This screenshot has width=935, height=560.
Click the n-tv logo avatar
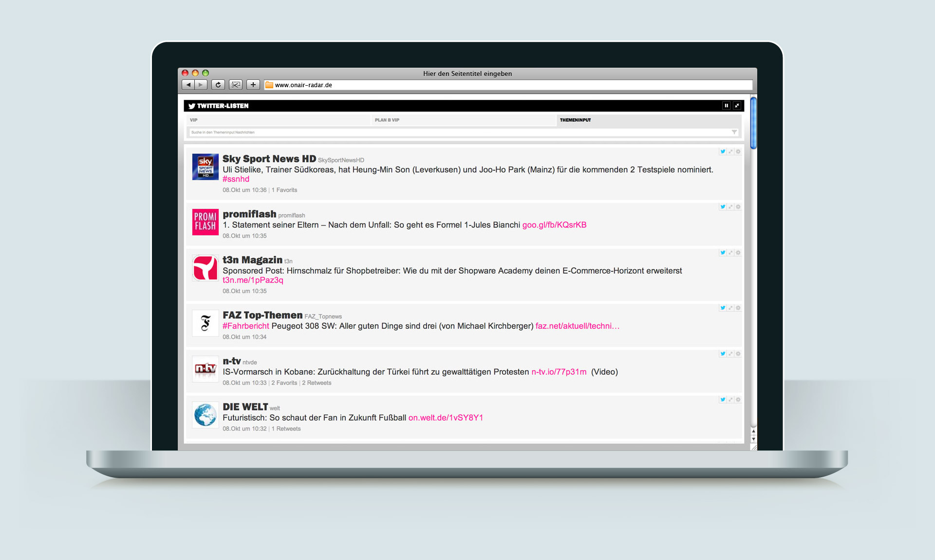pos(206,369)
